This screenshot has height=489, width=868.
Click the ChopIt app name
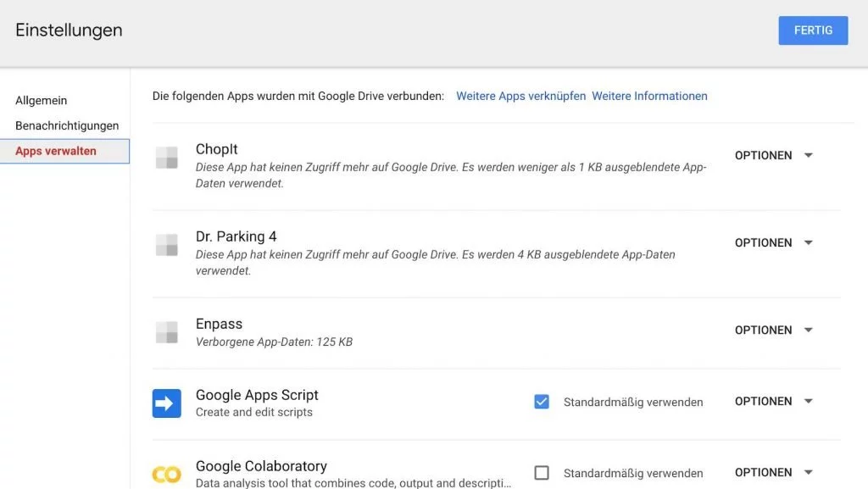click(x=216, y=149)
